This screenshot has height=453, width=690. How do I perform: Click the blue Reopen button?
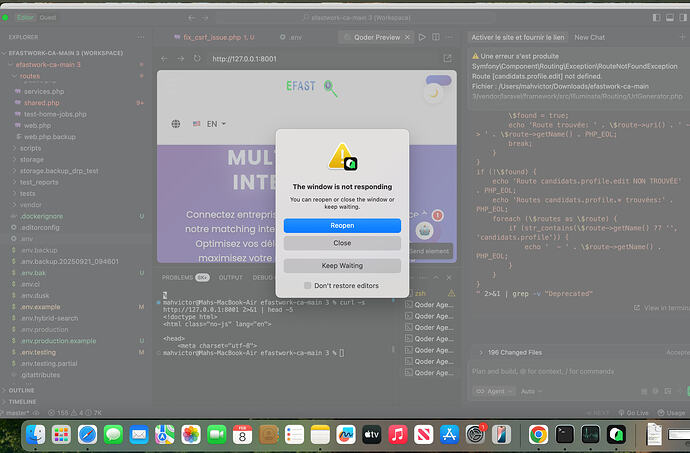click(342, 225)
